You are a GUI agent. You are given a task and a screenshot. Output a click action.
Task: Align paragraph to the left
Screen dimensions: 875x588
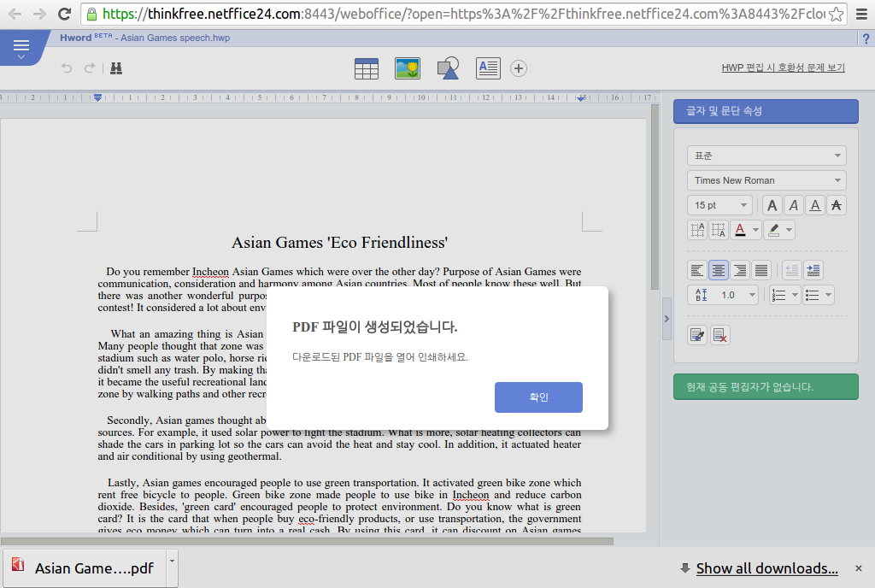[697, 271]
